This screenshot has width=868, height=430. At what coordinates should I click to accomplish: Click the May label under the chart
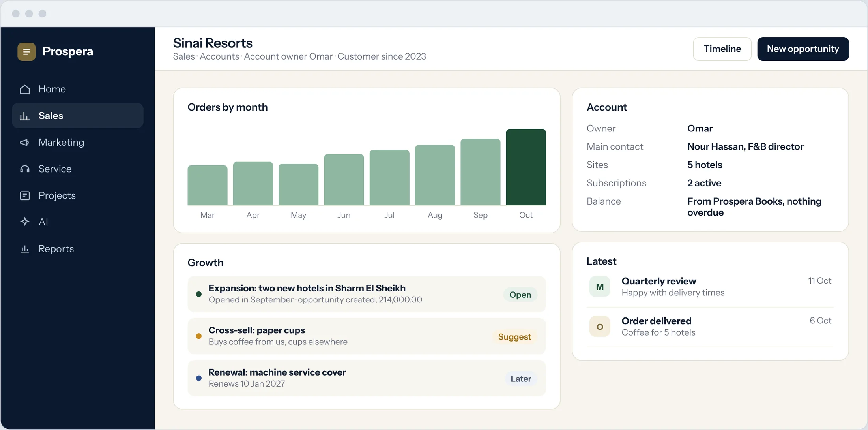point(298,215)
